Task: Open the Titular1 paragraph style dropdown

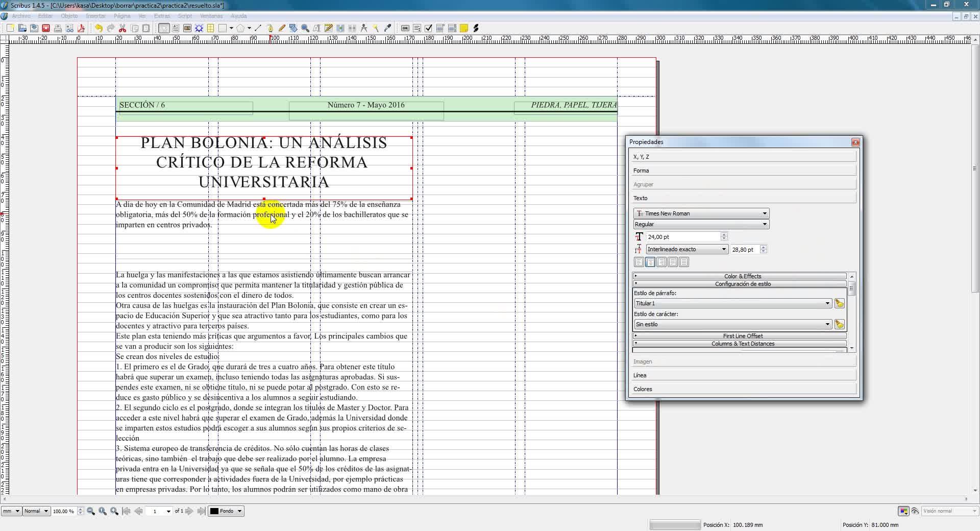Action: [x=732, y=304]
